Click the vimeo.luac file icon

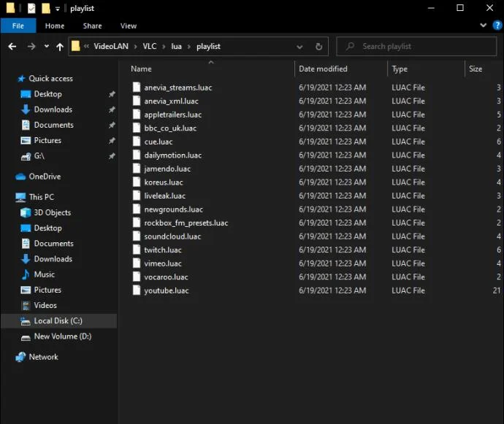[x=137, y=263]
